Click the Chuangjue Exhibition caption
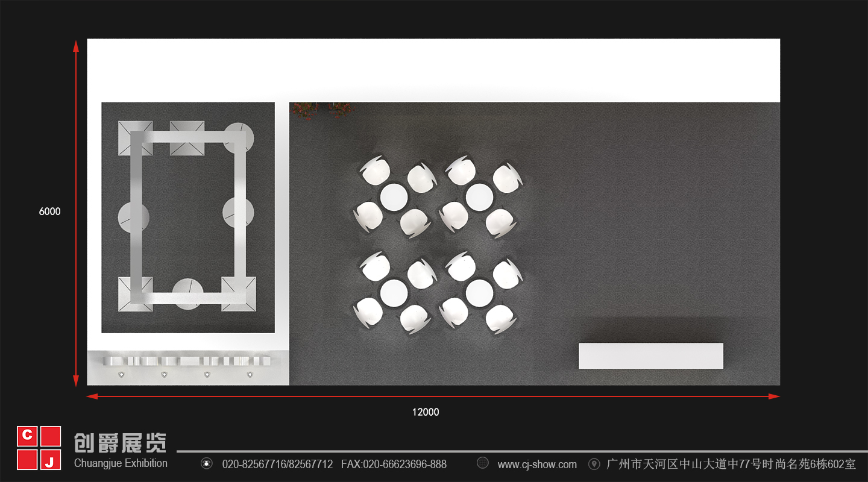The image size is (868, 482). (x=121, y=463)
